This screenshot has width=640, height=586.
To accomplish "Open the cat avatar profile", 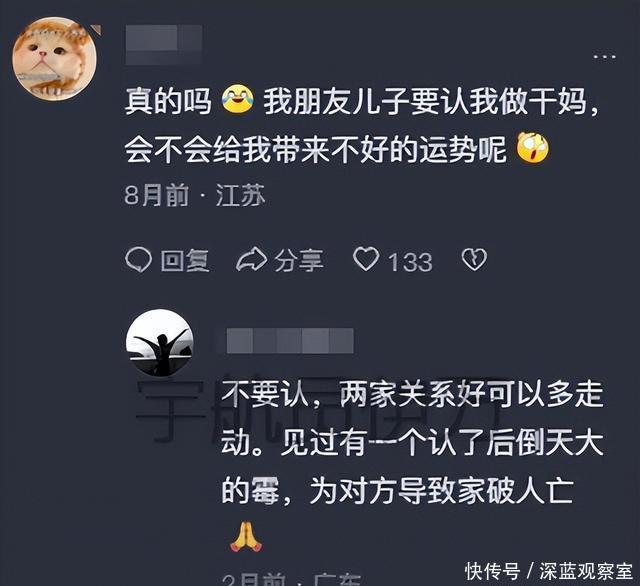I will [x=54, y=58].
